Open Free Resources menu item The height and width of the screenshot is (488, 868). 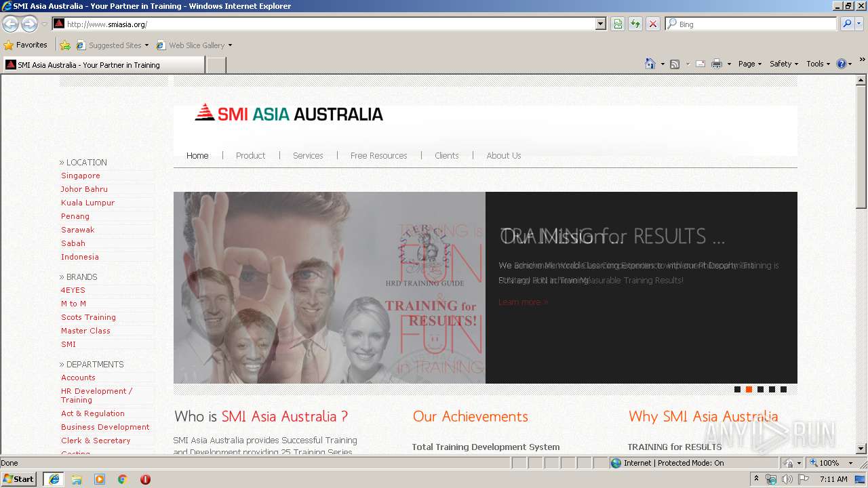pyautogui.click(x=378, y=155)
